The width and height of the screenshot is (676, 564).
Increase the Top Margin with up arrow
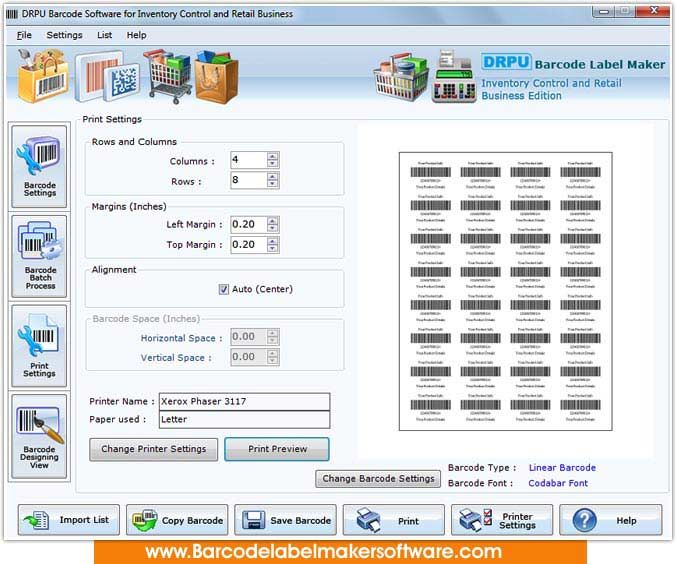pos(272,241)
